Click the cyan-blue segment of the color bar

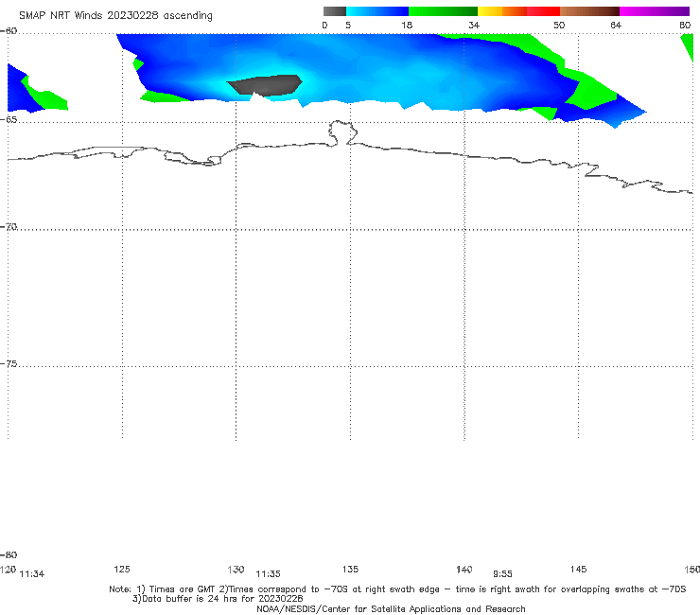click(x=377, y=11)
